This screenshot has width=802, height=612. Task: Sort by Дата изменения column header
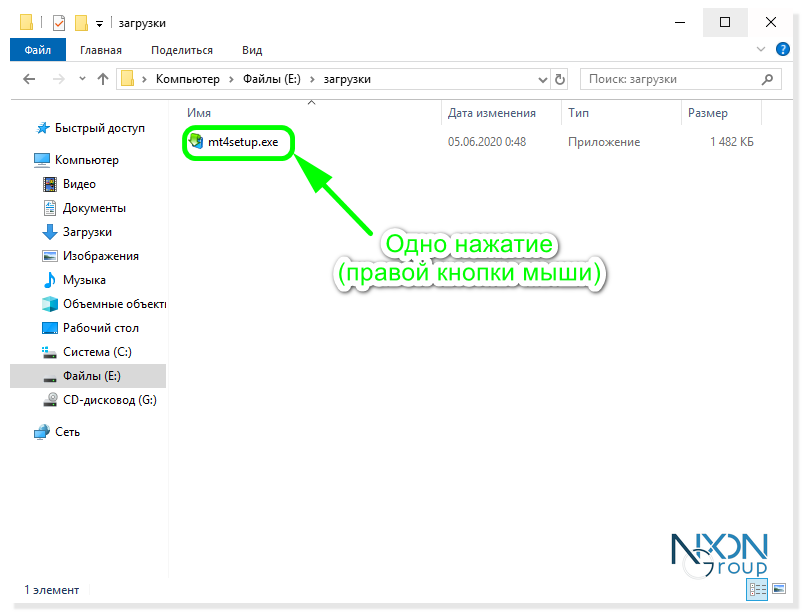pyautogui.click(x=492, y=113)
